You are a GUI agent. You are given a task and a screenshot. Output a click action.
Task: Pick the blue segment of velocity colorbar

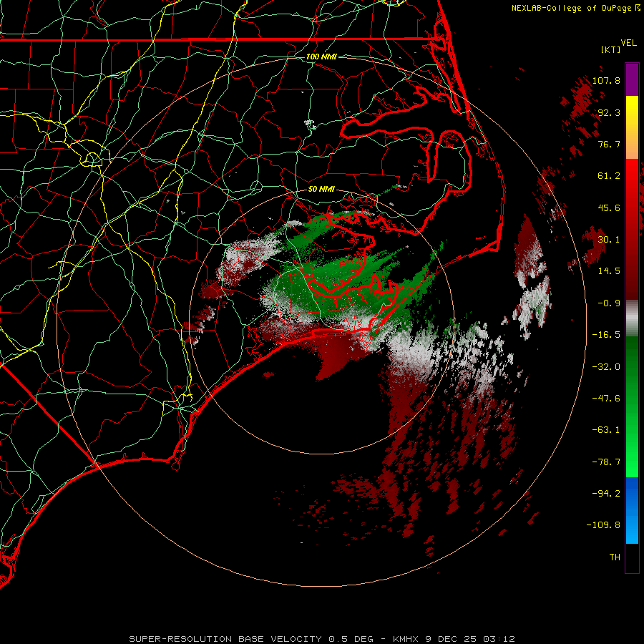click(632, 510)
